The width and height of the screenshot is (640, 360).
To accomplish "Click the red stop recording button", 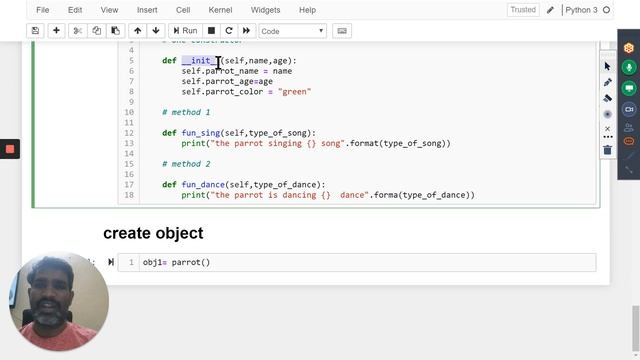I will tap(10, 149).
